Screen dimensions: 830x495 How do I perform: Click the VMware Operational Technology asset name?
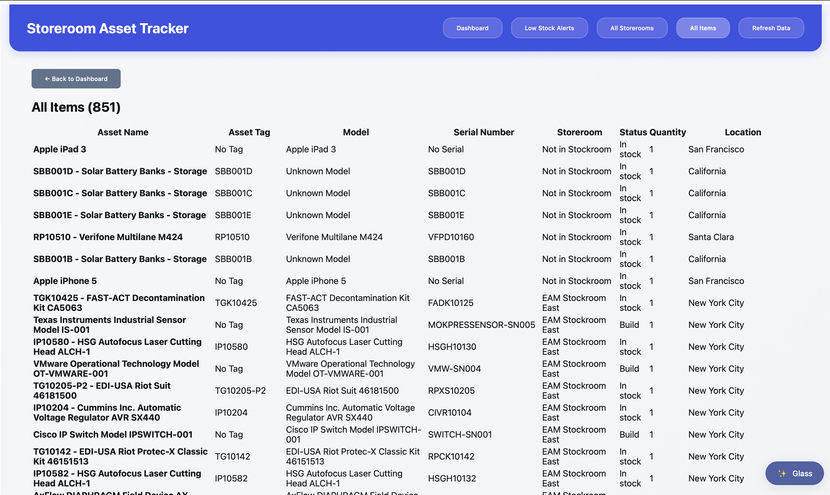pos(116,369)
